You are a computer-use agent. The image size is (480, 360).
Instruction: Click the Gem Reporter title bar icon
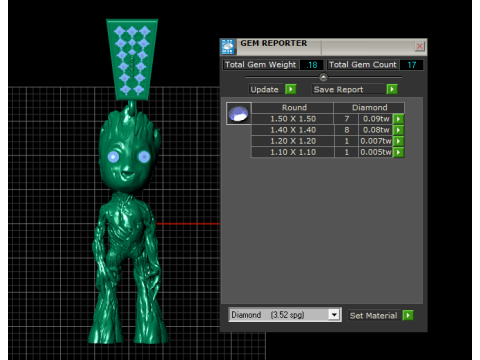click(x=228, y=47)
